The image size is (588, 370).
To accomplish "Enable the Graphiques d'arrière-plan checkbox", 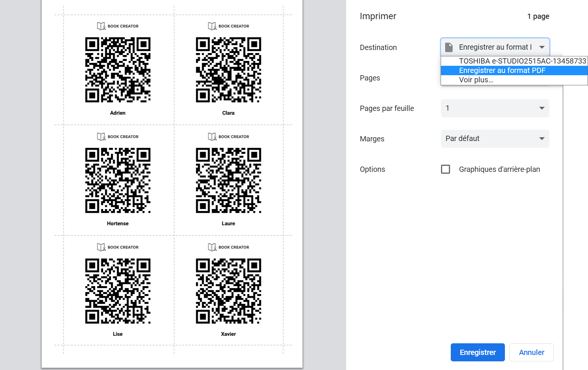I will tap(446, 169).
